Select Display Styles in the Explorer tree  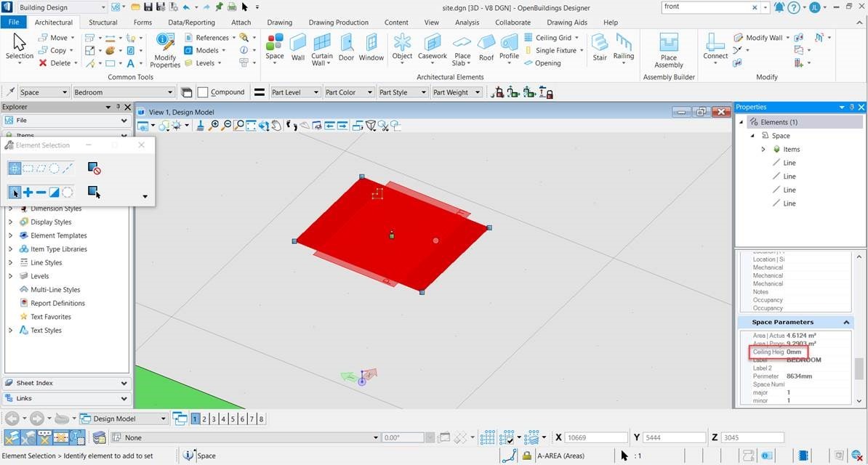pos(51,222)
